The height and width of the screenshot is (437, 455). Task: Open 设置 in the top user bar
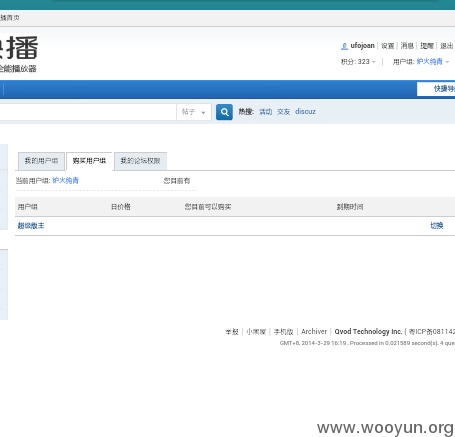[388, 46]
